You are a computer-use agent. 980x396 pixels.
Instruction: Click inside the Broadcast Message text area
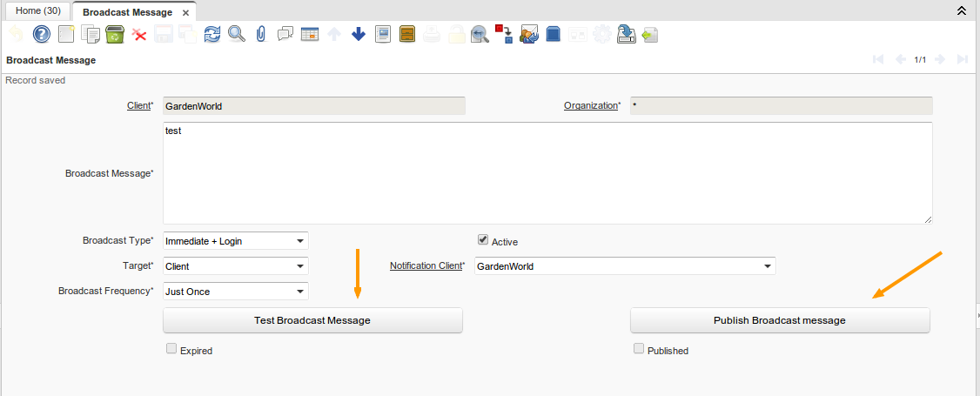547,172
